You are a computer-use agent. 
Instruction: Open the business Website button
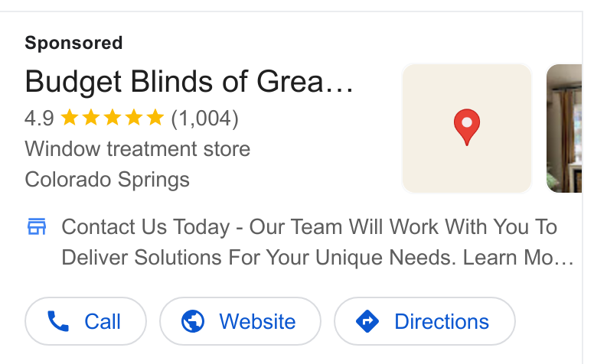pyautogui.click(x=240, y=321)
